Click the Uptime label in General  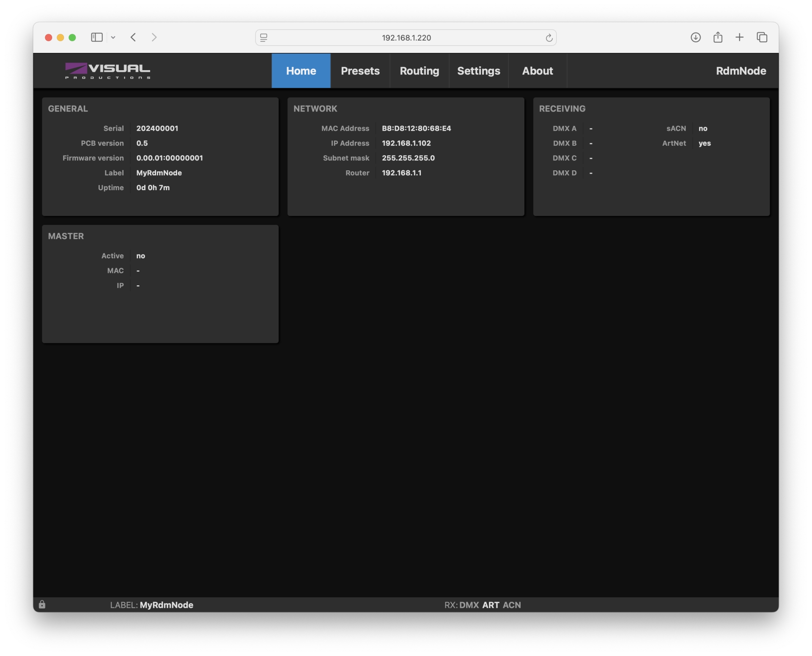[x=111, y=187]
